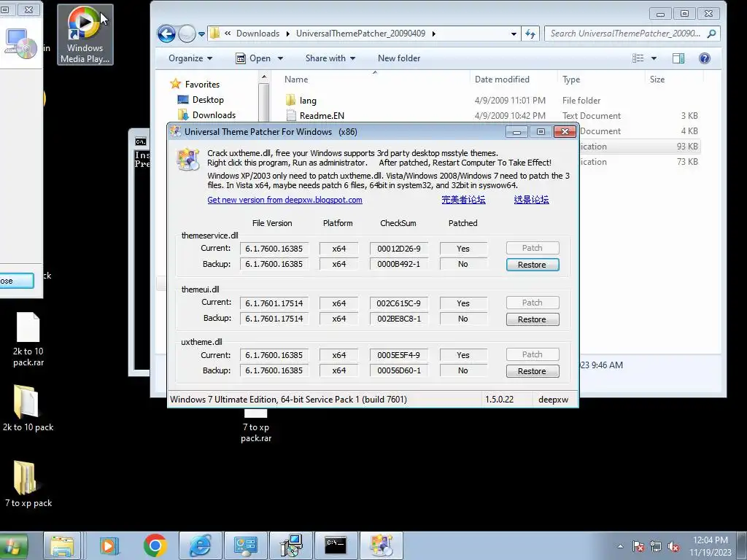Open Windows Explorer from taskbar
Image resolution: width=747 pixels, height=560 pixels.
coord(62,546)
